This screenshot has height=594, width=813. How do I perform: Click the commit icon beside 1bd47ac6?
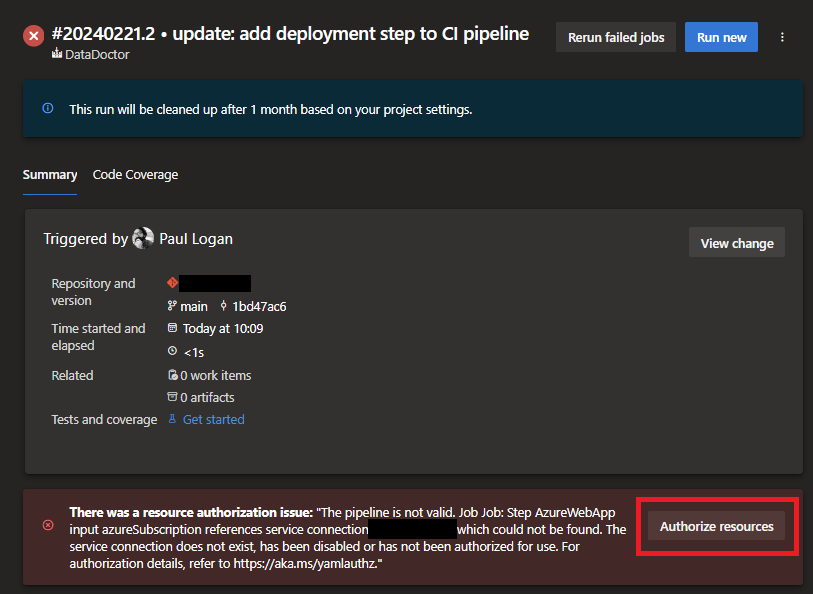click(x=224, y=306)
